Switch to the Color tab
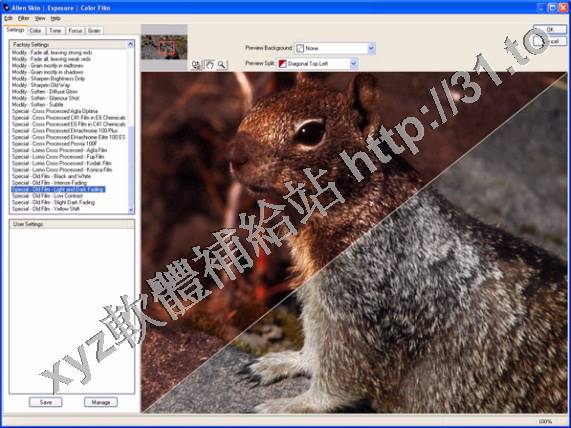This screenshot has height=428, width=571. [35, 31]
